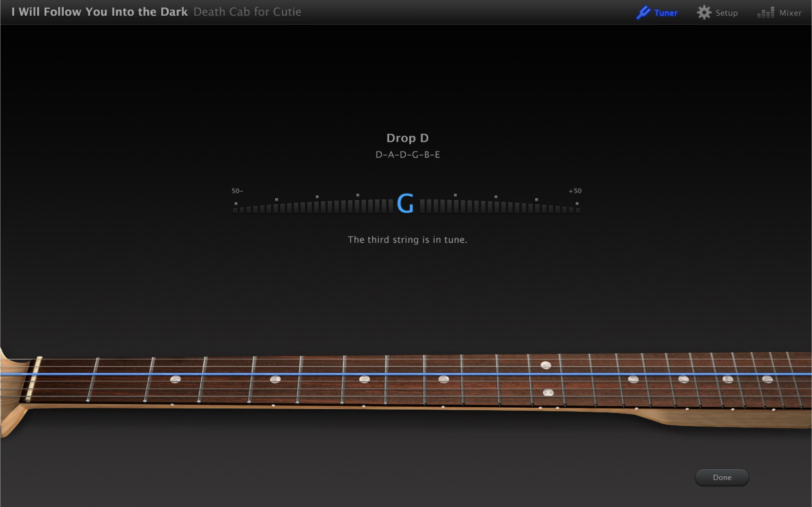Open the Mixer level bars icon
This screenshot has width=812, height=507.
point(766,12)
